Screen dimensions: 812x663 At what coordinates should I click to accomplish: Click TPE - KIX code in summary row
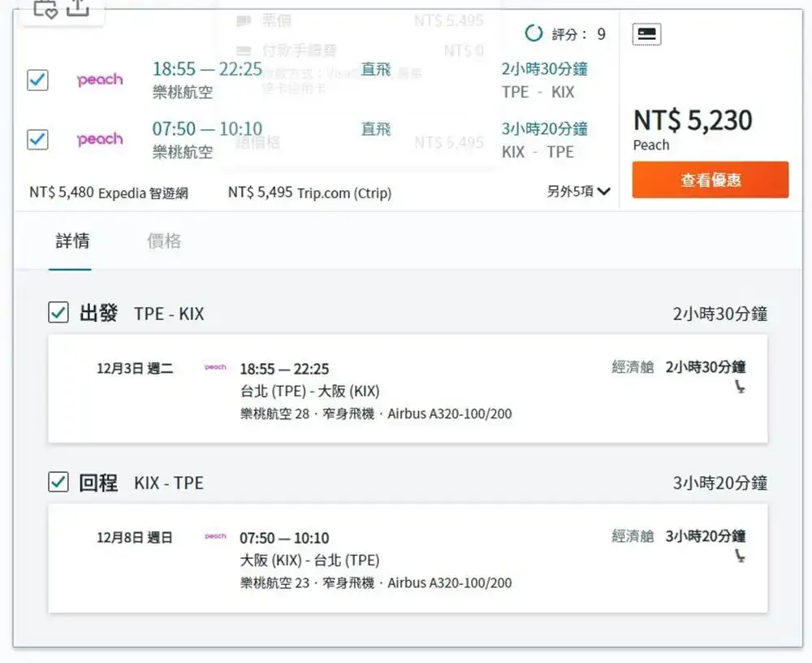[x=538, y=93]
